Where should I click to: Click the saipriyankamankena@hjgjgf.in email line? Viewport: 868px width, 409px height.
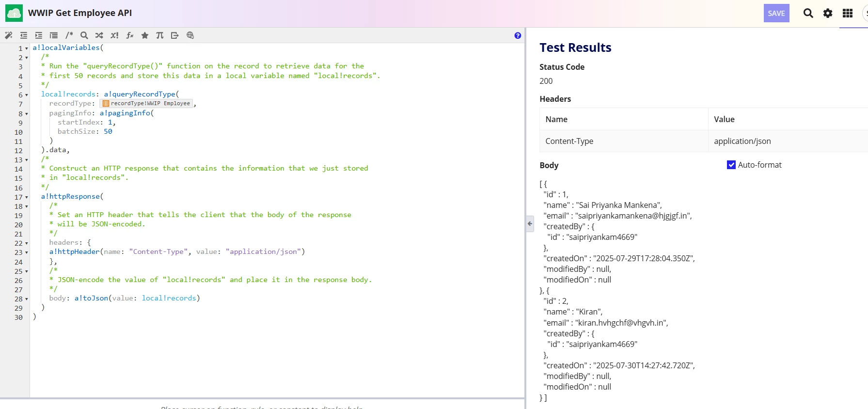coord(617,216)
